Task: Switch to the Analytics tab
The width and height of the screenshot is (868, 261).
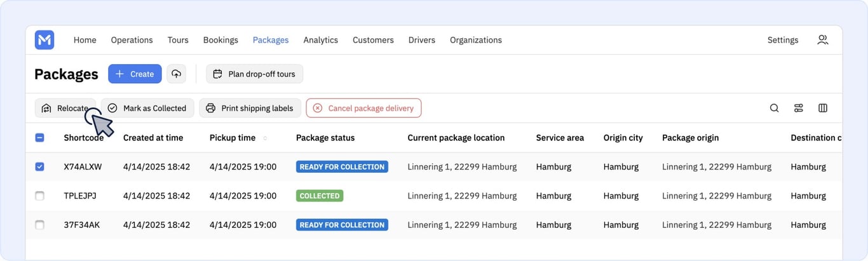Action: coord(320,40)
